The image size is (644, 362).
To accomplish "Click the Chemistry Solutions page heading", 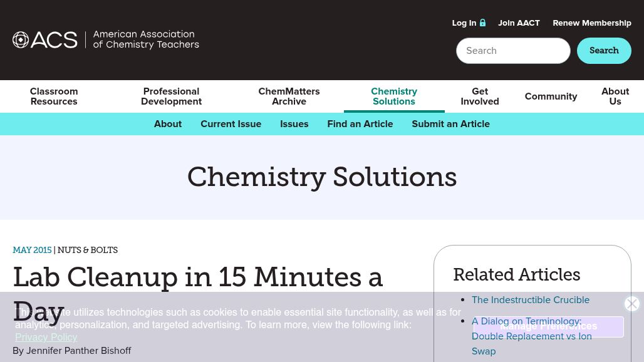I will [x=322, y=177].
